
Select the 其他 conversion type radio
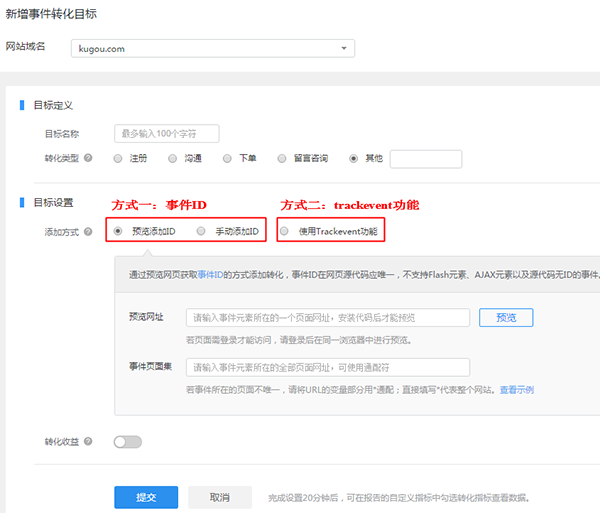point(352,158)
